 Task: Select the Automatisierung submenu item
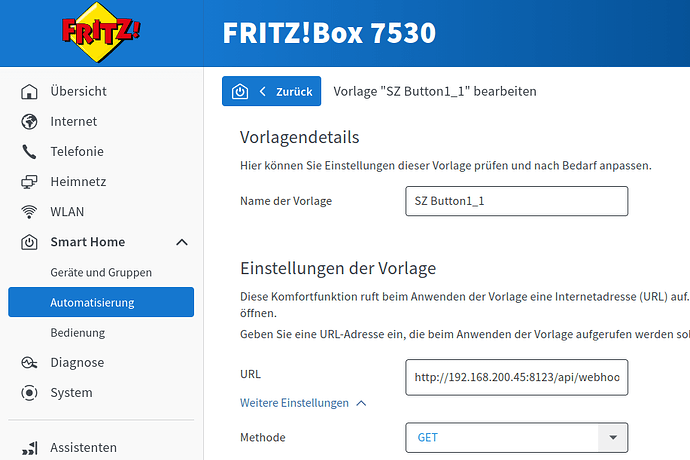(101, 302)
